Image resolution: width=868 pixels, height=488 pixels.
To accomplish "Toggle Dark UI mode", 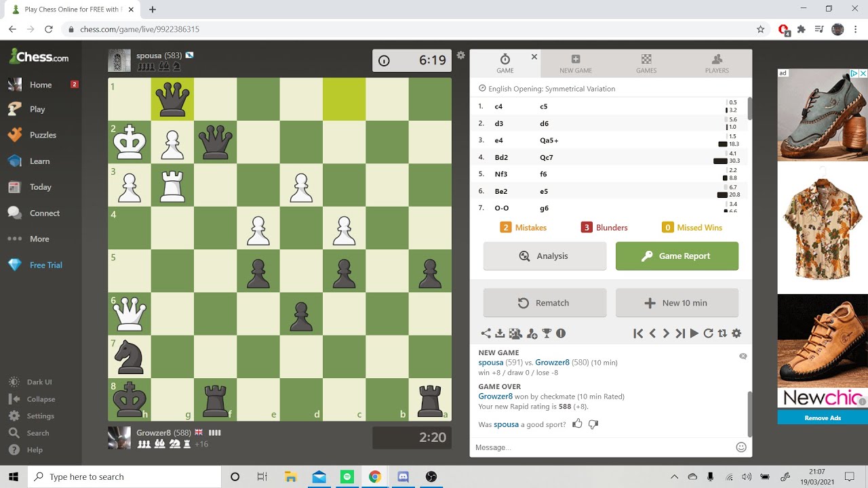I will pos(39,382).
